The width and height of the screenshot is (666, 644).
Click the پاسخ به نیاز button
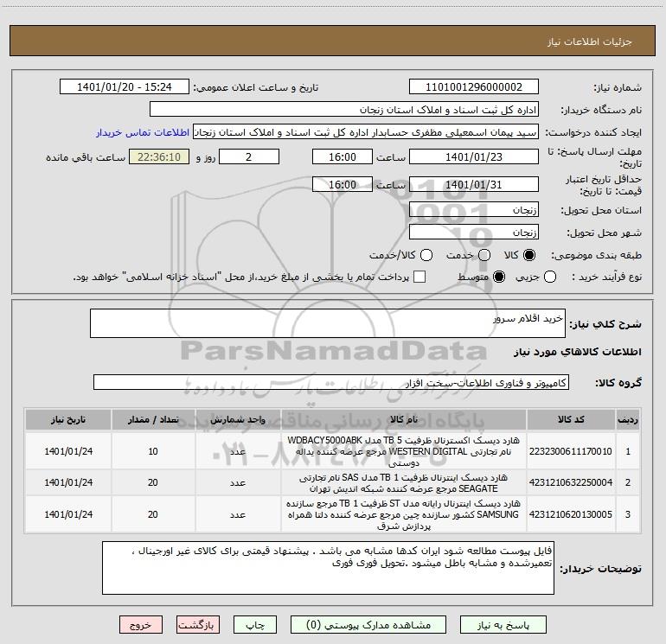503,625
